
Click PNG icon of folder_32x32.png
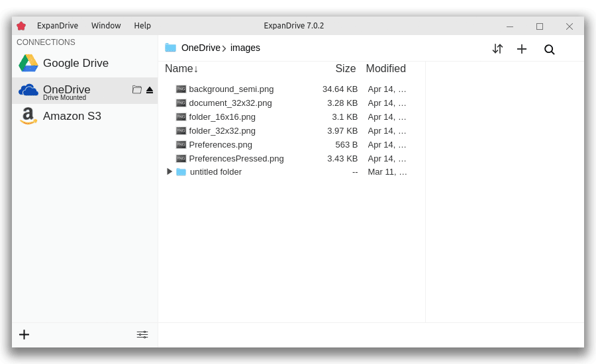tap(181, 130)
